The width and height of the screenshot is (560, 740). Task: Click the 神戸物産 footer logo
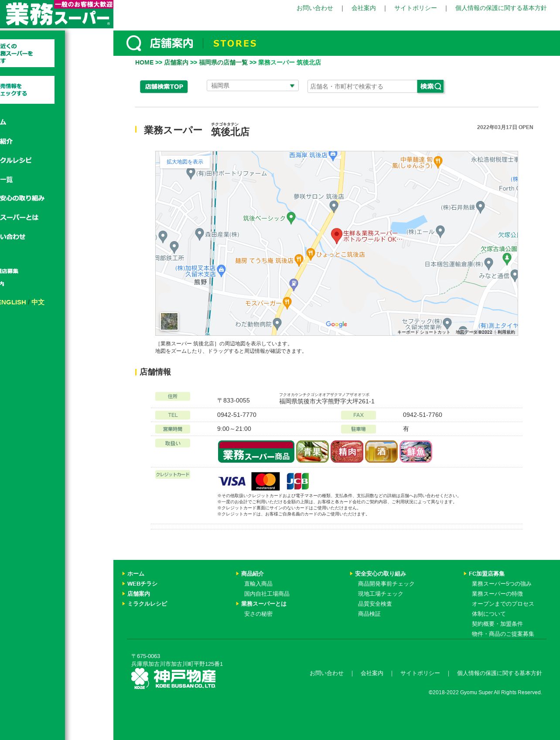(x=174, y=679)
